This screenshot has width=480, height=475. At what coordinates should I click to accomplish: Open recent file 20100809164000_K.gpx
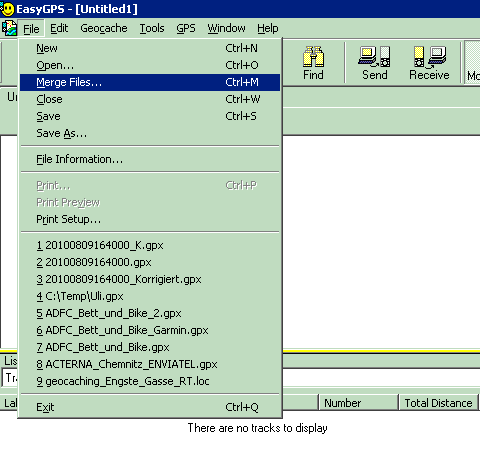tap(150, 245)
